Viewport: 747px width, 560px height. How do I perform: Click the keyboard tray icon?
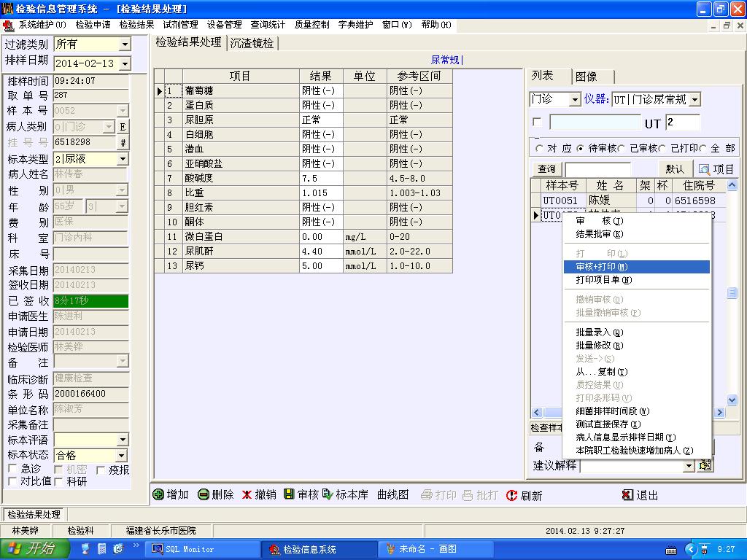point(671,550)
